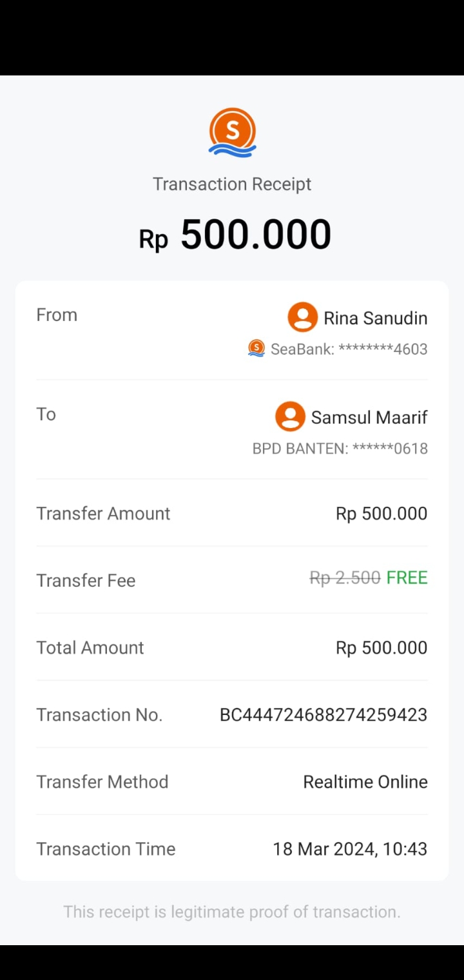Image resolution: width=464 pixels, height=980 pixels.
Task: Tap the From row label
Action: tap(57, 315)
